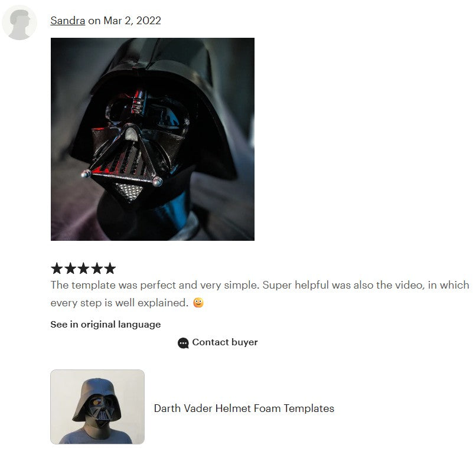Open the Darth Vader Helmet Foam Templates thumbnail
This screenshot has height=458, width=476.
coord(97,407)
